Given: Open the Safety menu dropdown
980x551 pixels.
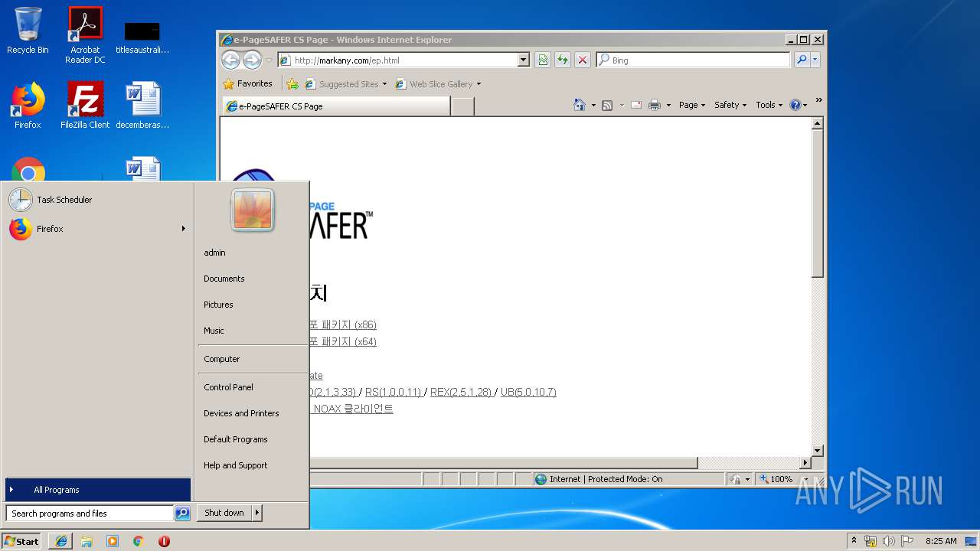Looking at the screenshot, I should (x=730, y=105).
